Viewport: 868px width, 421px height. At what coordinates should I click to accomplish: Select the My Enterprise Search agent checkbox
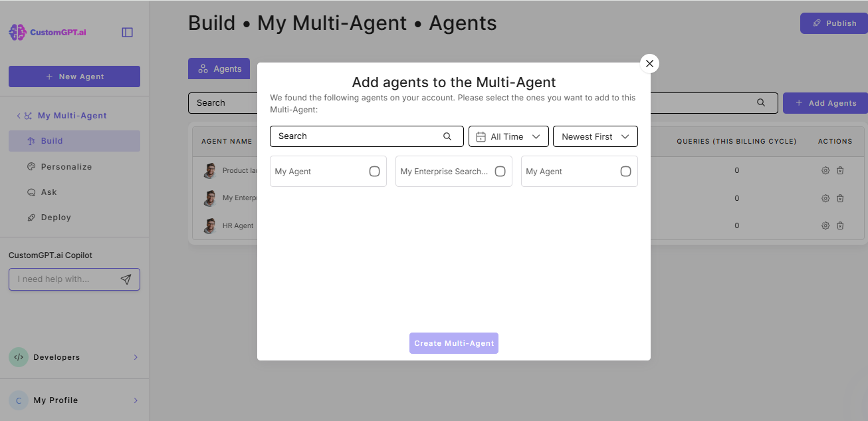pyautogui.click(x=500, y=171)
